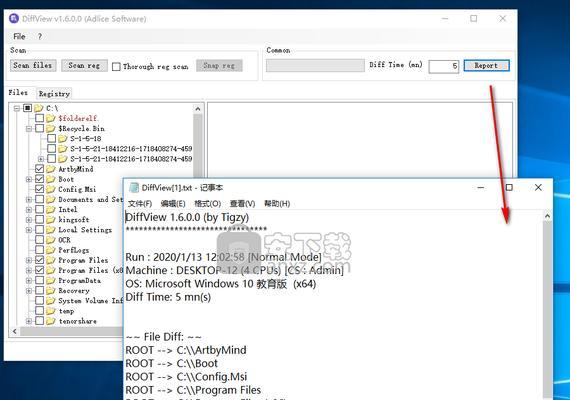Toggle the C:\ root checkbox
The height and width of the screenshot is (400, 570).
point(28,108)
